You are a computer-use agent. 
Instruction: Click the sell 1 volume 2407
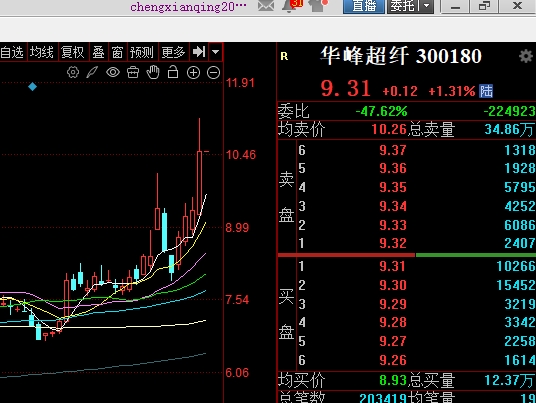[x=520, y=243]
